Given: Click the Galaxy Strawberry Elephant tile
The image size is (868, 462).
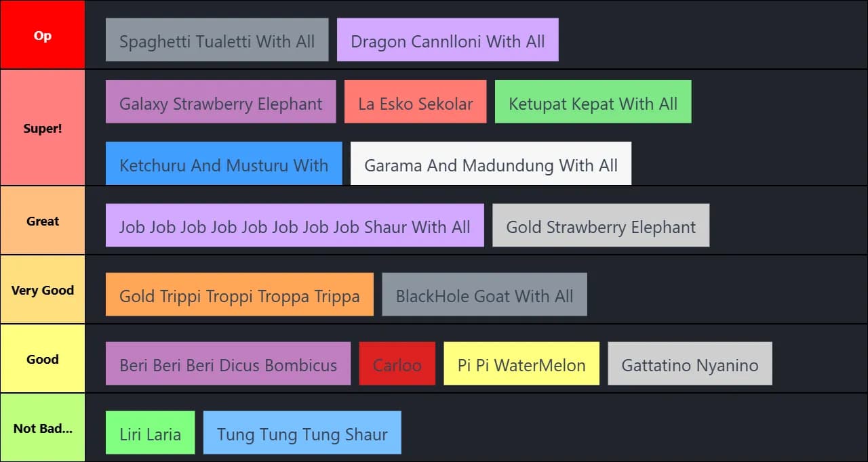Looking at the screenshot, I should point(220,102).
